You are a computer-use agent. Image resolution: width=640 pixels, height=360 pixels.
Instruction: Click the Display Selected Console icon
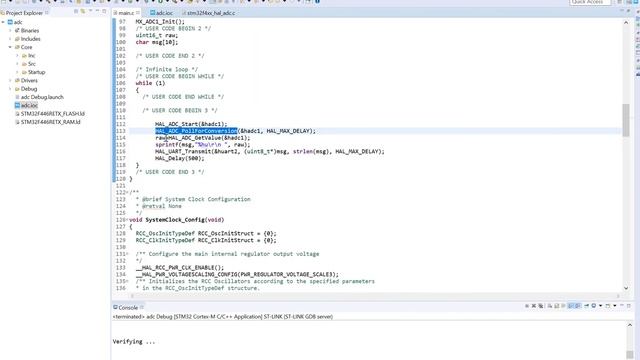point(594,306)
